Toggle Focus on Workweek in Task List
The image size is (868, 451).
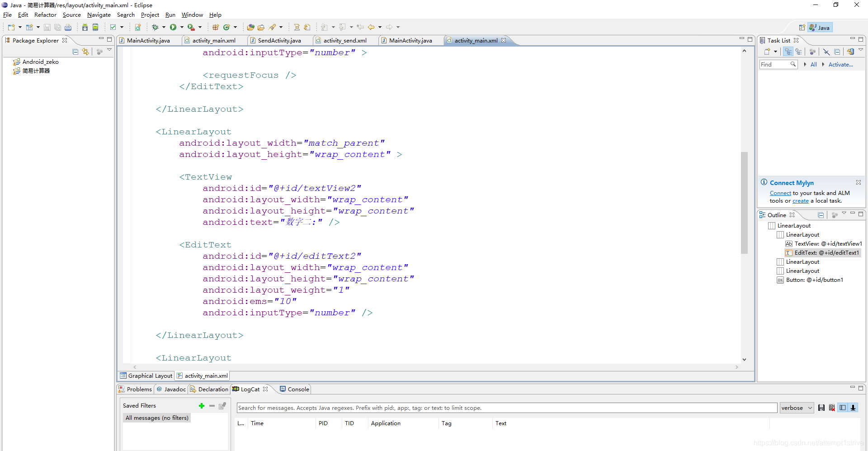[x=812, y=52]
